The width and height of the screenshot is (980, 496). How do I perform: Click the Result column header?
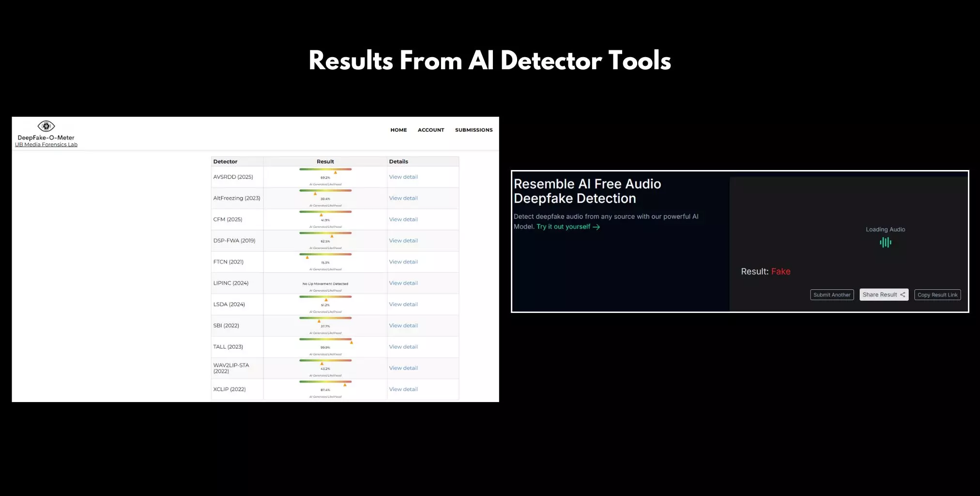click(x=325, y=162)
